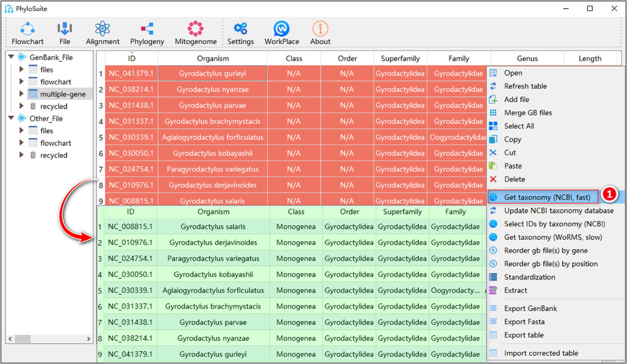
Task: Sort by the Organism column header
Action: click(x=213, y=58)
